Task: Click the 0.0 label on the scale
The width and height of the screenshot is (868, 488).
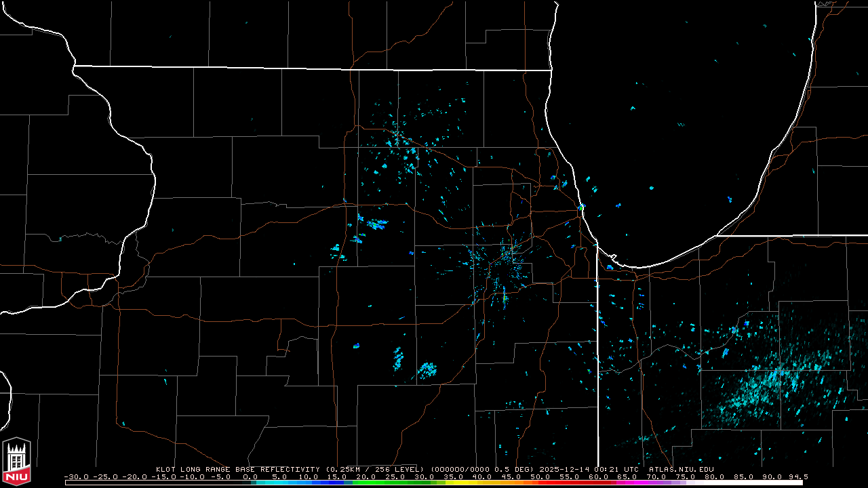Action: [250, 476]
